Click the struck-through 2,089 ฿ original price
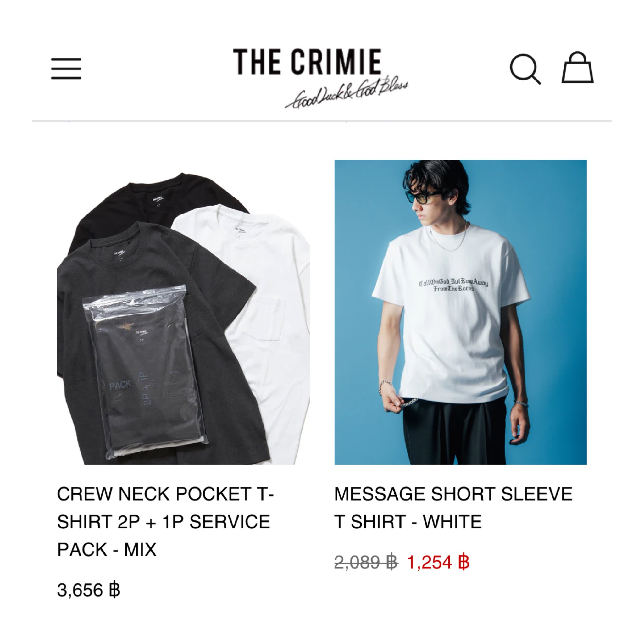The height and width of the screenshot is (644, 644). [366, 562]
